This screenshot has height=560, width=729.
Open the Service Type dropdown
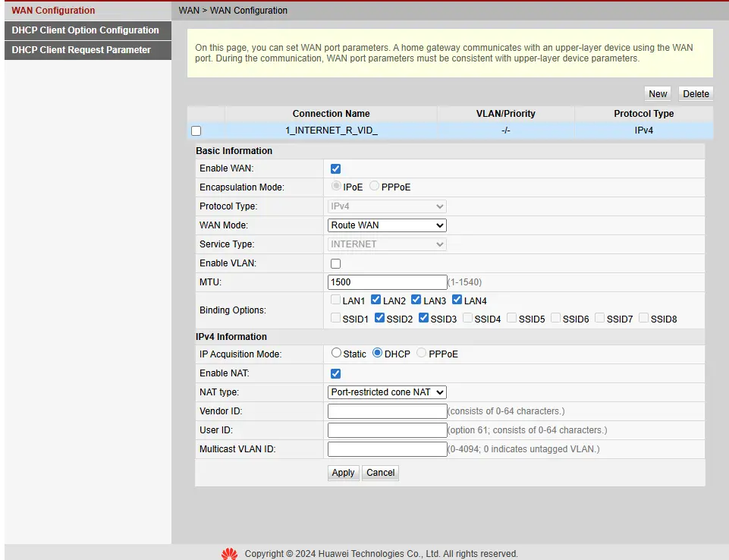387,244
